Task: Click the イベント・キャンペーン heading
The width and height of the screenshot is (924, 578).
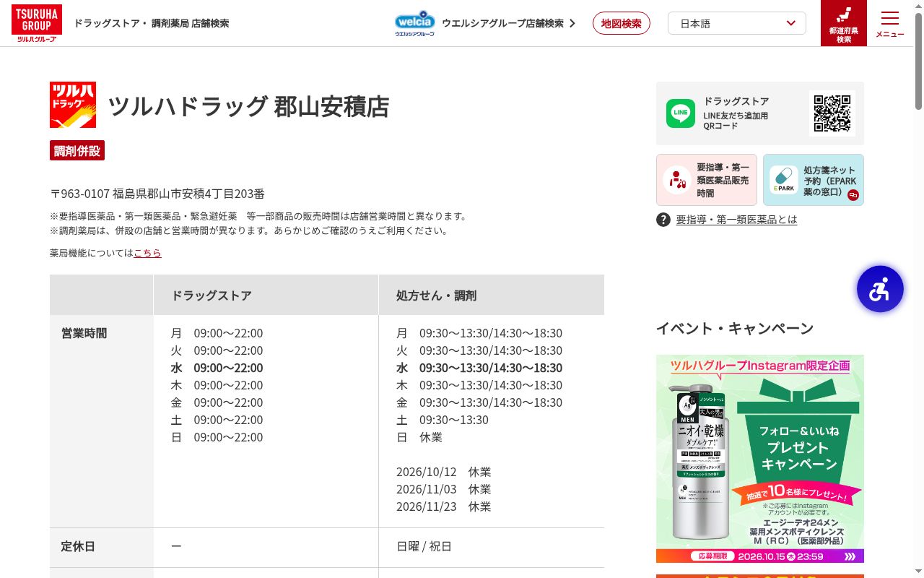Action: pyautogui.click(x=734, y=328)
